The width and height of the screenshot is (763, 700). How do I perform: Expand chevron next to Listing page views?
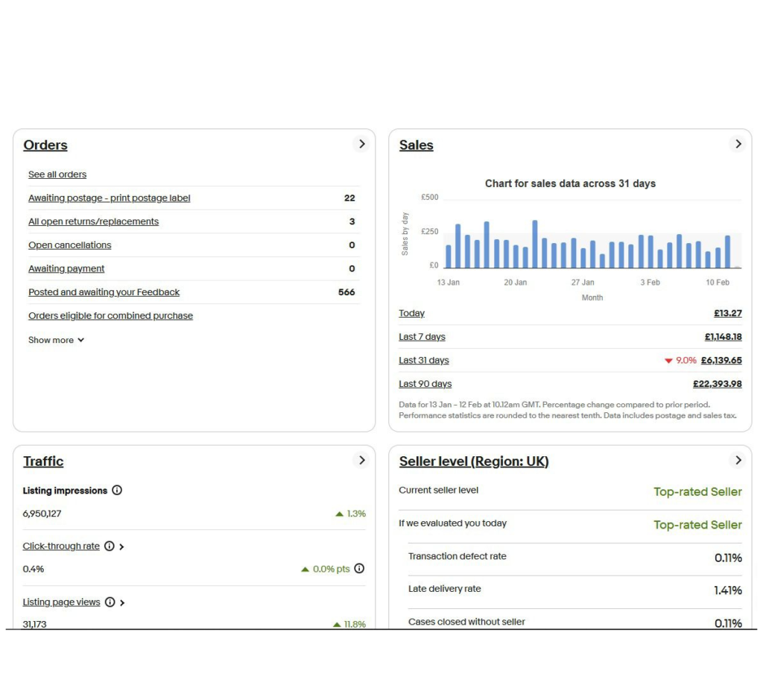(x=122, y=602)
